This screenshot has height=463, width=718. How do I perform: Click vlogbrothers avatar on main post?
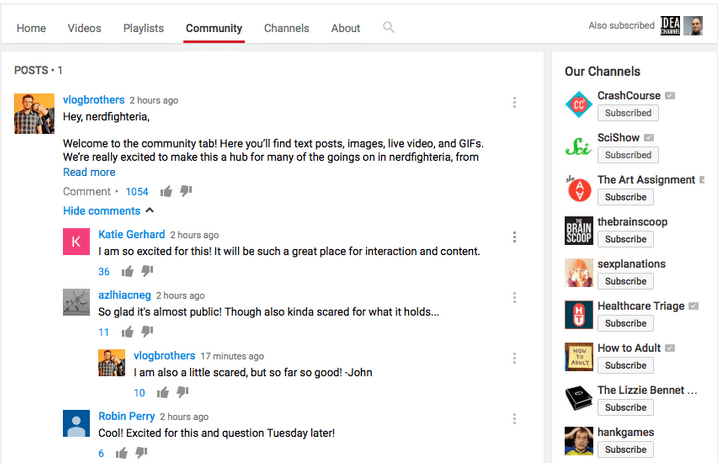(34, 114)
